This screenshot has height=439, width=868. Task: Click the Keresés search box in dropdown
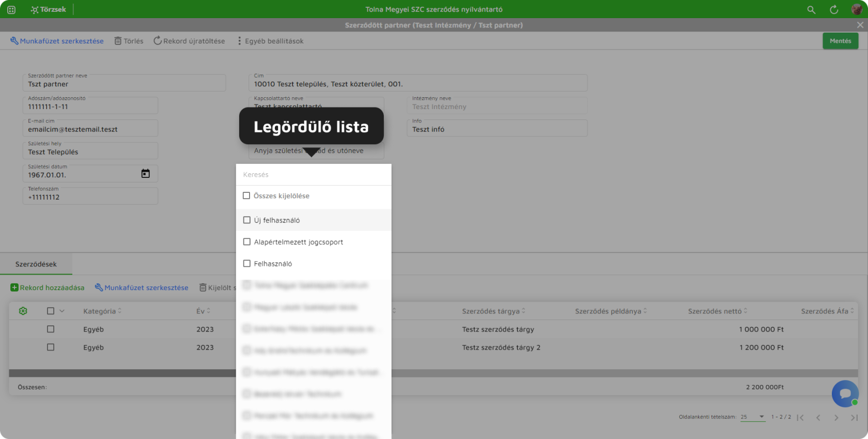314,175
